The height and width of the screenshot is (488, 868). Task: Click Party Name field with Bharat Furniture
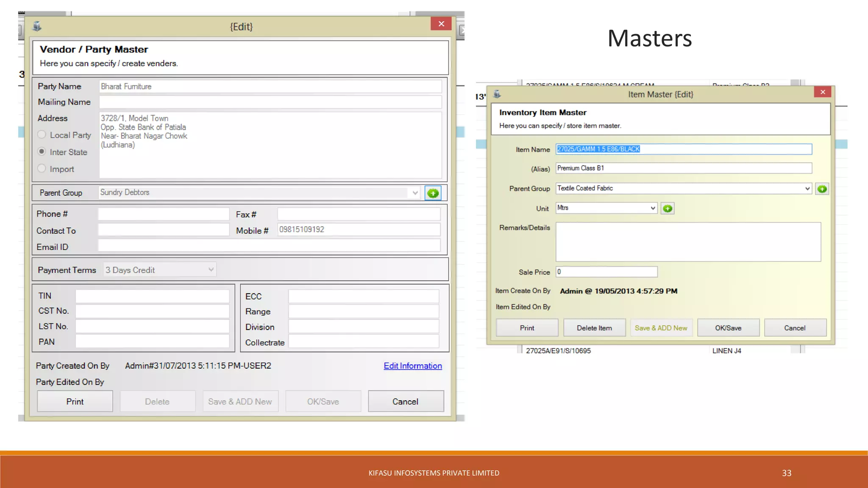(x=270, y=86)
